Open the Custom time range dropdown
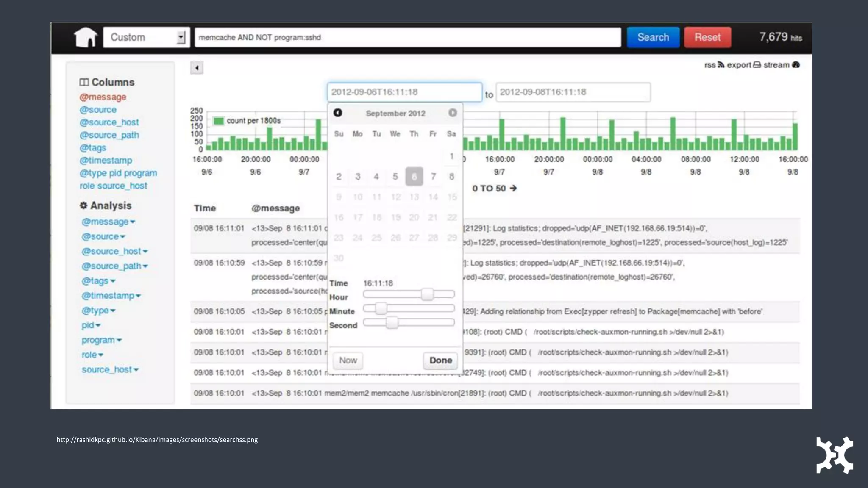The width and height of the screenshot is (868, 488). (146, 37)
